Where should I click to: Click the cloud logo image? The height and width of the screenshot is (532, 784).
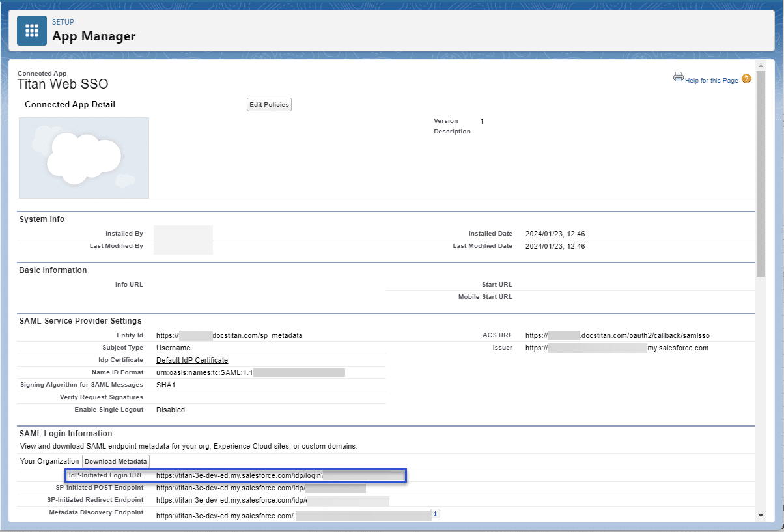coord(84,158)
